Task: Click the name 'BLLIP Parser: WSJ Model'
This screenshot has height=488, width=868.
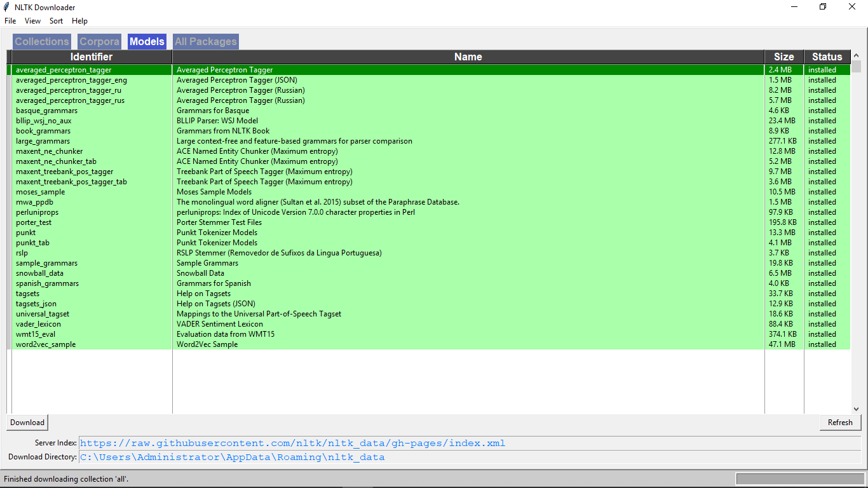Action: [x=217, y=121]
